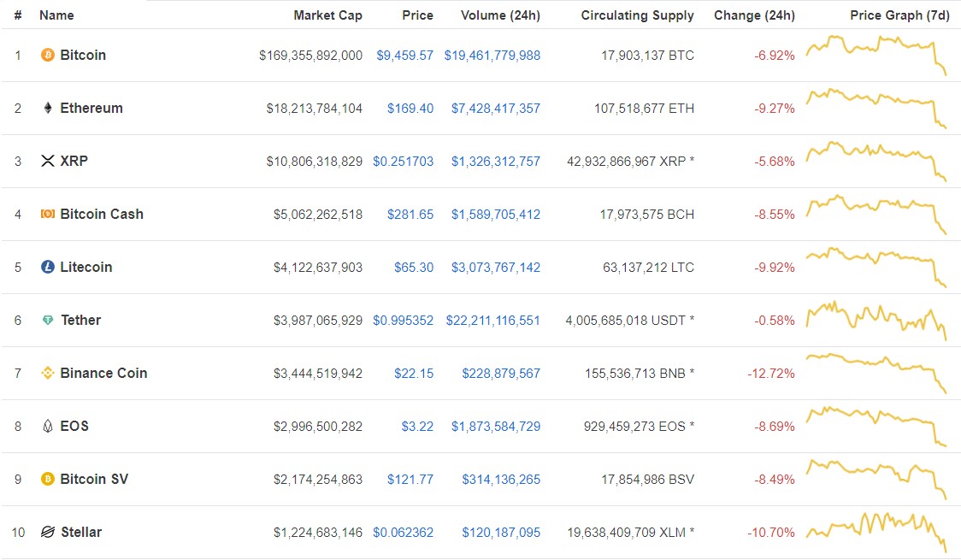
Task: Sort by the Volume (24h) column header
Action: point(501,15)
